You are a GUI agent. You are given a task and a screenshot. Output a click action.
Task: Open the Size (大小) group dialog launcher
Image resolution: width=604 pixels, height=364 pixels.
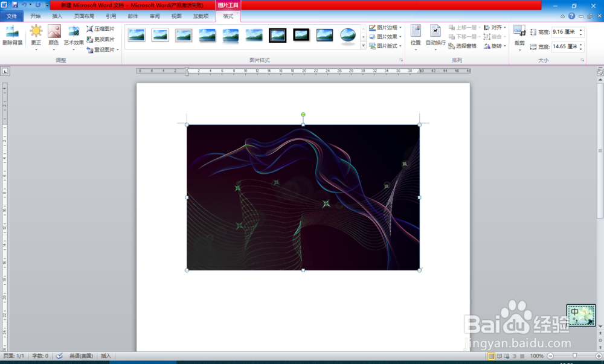click(582, 60)
